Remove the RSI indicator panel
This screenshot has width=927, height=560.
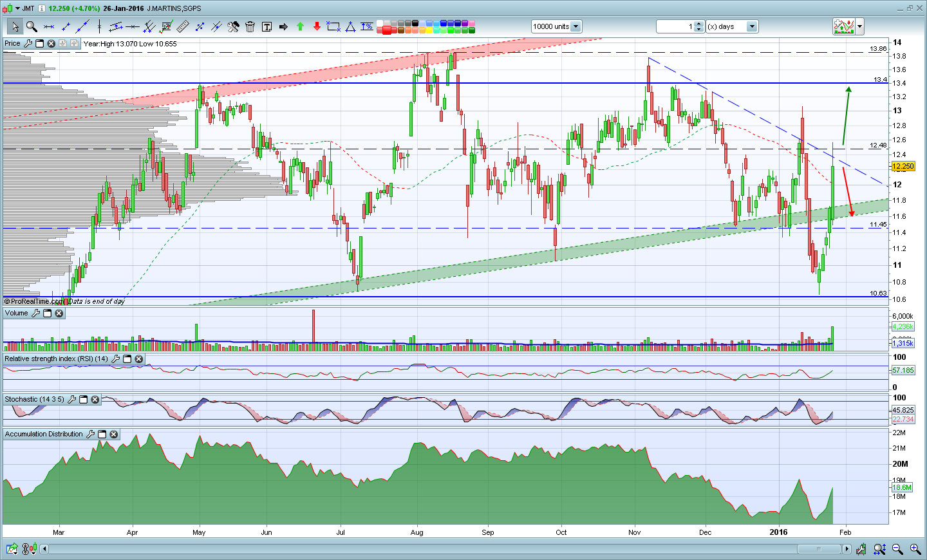[x=138, y=359]
